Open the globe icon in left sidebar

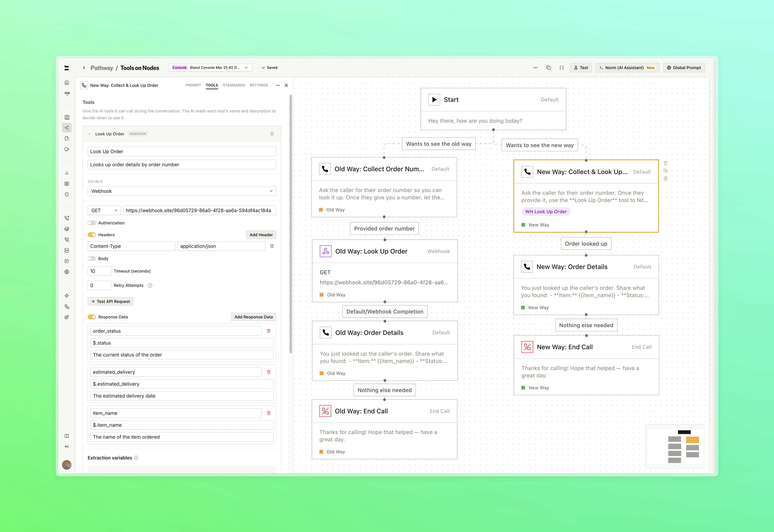[67, 272]
